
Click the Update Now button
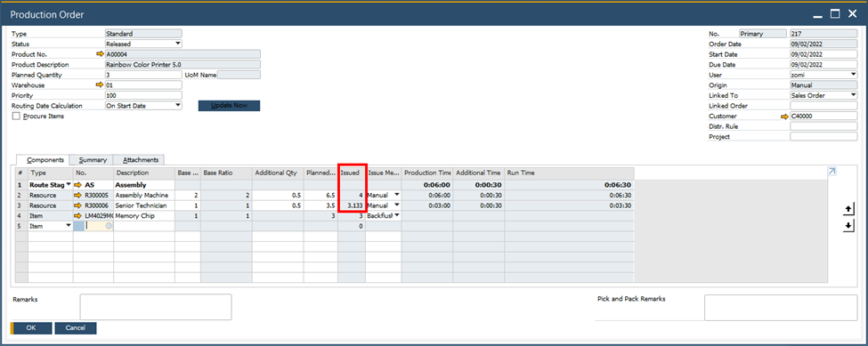pos(229,106)
